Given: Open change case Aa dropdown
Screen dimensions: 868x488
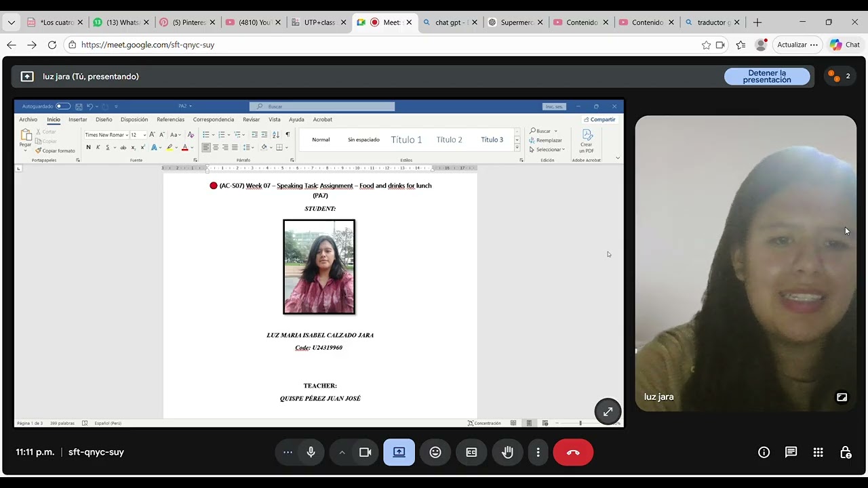Looking at the screenshot, I should (x=175, y=134).
